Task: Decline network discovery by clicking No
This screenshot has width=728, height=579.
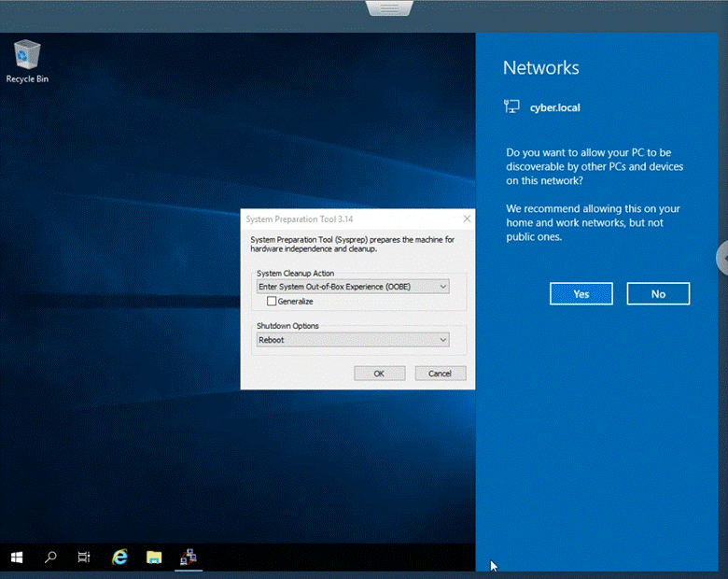Action: (658, 293)
